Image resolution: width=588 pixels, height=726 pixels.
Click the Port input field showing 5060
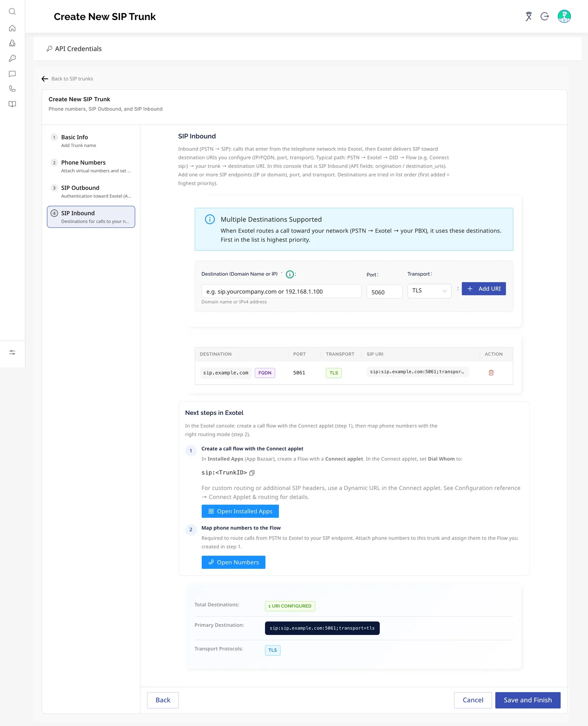[384, 292]
